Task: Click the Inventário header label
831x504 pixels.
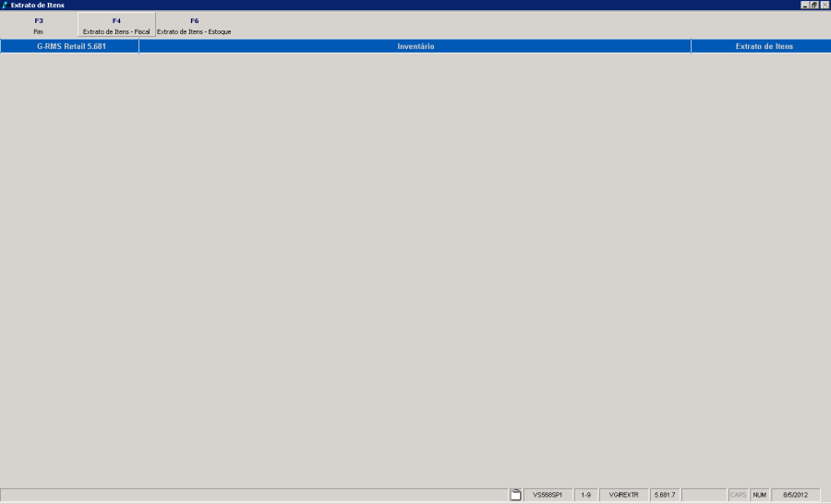Action: pos(415,47)
